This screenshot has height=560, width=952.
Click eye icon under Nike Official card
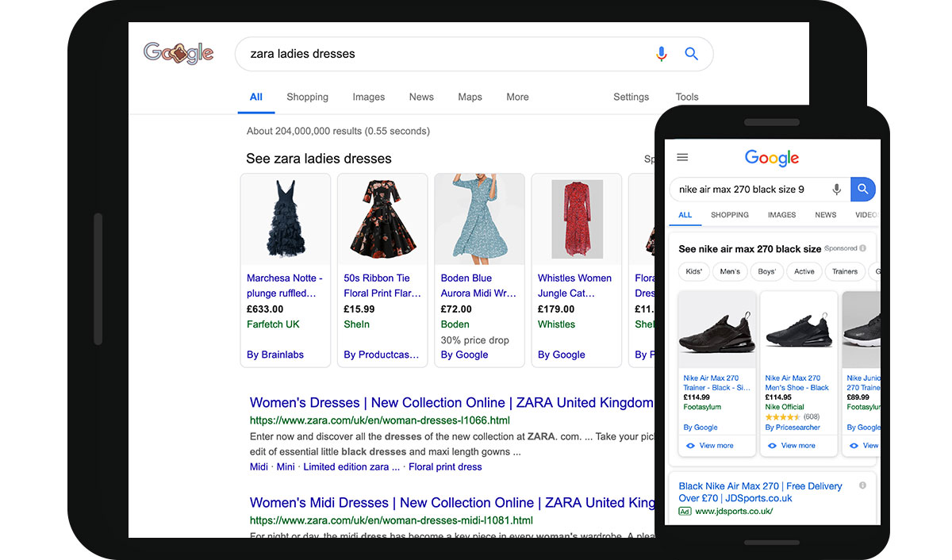click(772, 446)
